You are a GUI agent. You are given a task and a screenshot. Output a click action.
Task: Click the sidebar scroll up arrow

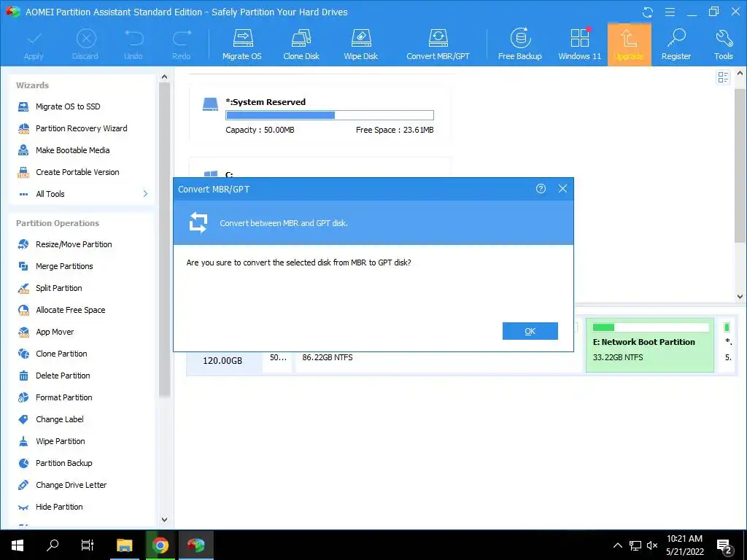coord(164,77)
